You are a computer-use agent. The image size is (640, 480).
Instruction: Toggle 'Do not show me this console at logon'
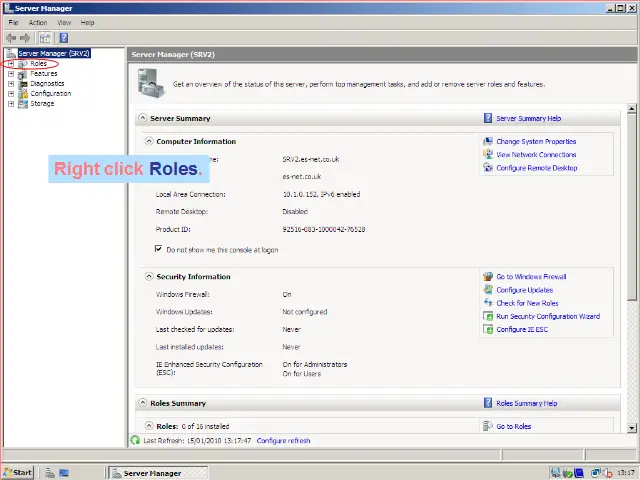(x=158, y=249)
